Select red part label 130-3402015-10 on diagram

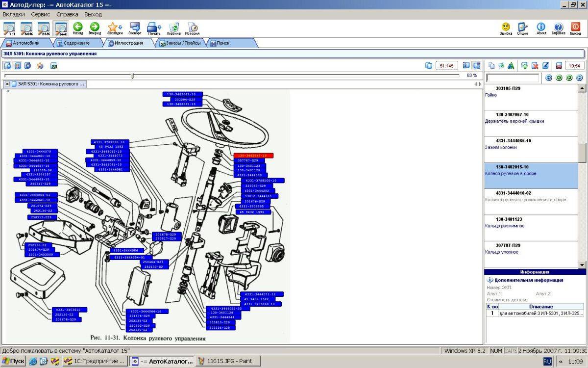[x=253, y=156]
